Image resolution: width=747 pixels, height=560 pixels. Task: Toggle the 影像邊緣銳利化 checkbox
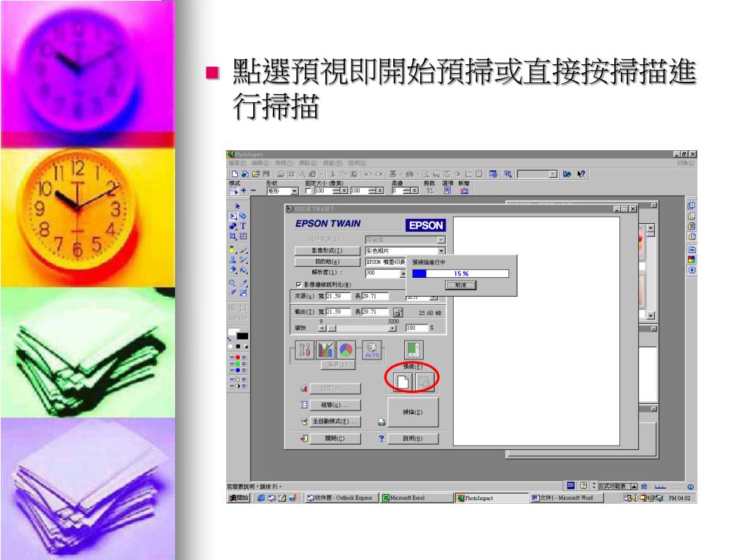click(x=298, y=284)
